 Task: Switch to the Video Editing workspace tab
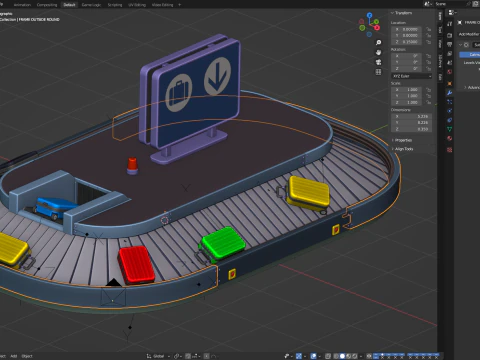[x=163, y=5]
